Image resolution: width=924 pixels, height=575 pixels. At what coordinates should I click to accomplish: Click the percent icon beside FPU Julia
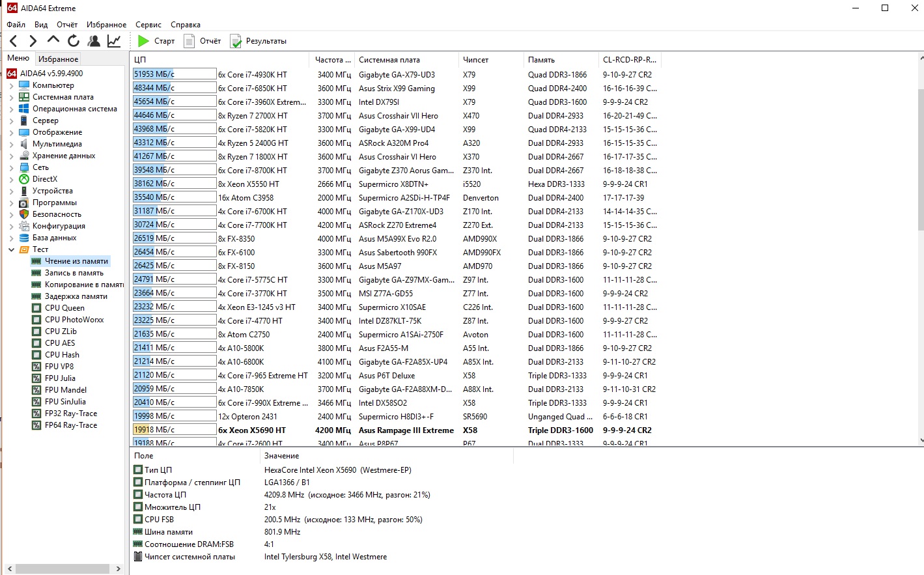(36, 378)
